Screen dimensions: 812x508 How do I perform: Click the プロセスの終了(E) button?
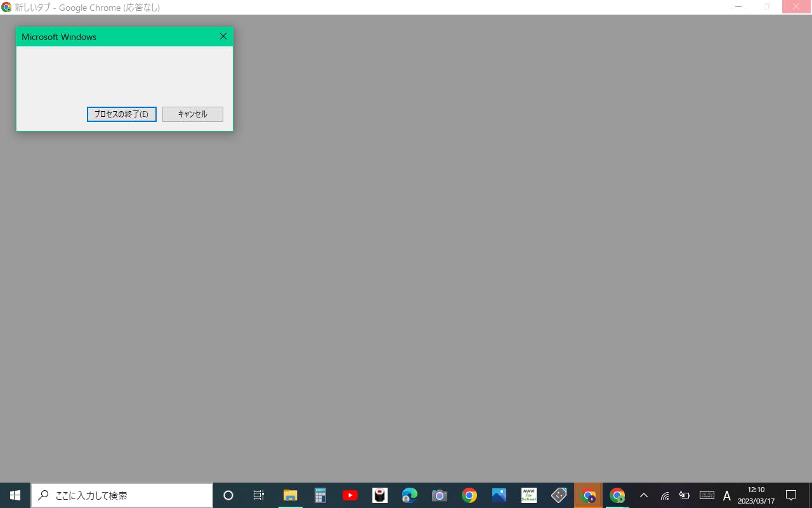[121, 114]
